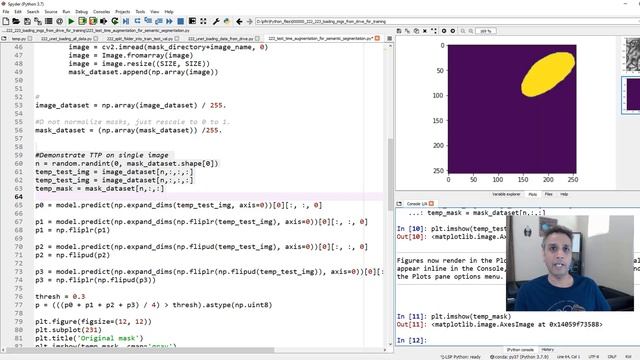Viewport: 640px width, 360px height.
Task: Switch to Files pane tab
Action: (548, 194)
